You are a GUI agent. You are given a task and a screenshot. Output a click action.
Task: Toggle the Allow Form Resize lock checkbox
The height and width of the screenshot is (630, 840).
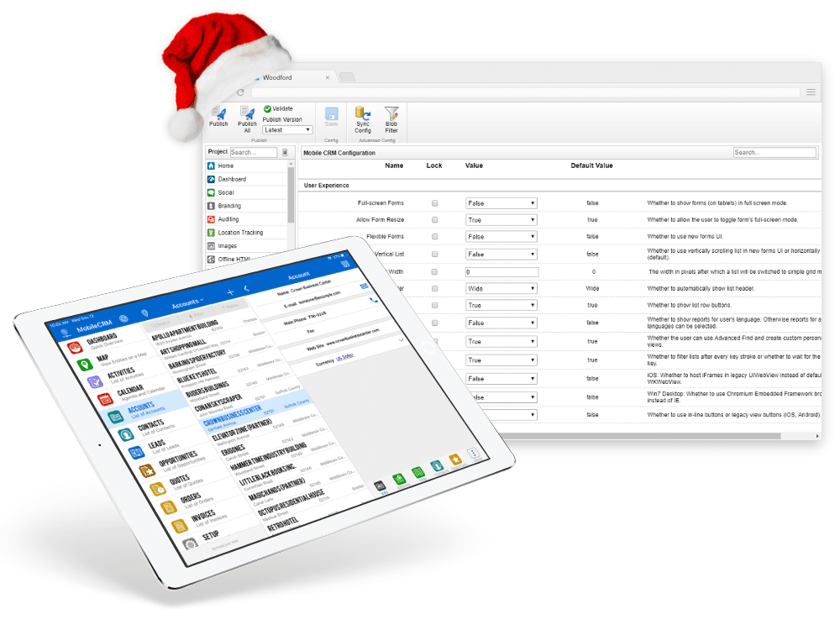tap(434, 219)
